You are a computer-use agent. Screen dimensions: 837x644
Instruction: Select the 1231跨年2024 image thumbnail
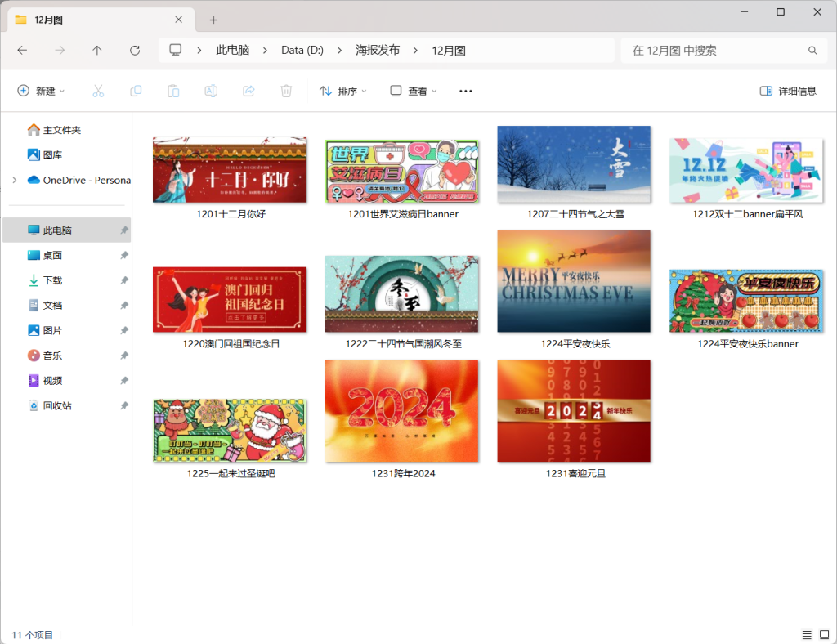[x=401, y=411]
